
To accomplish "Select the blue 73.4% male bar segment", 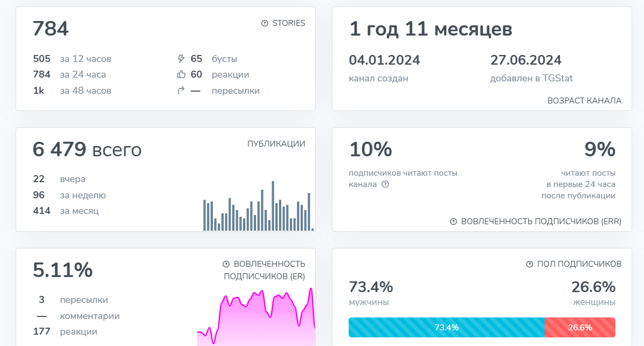I will point(447,327).
